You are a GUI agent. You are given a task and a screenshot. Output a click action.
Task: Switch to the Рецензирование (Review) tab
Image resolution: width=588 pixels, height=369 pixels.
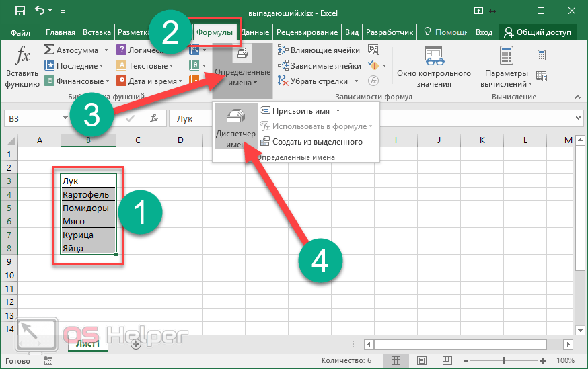[x=307, y=32]
